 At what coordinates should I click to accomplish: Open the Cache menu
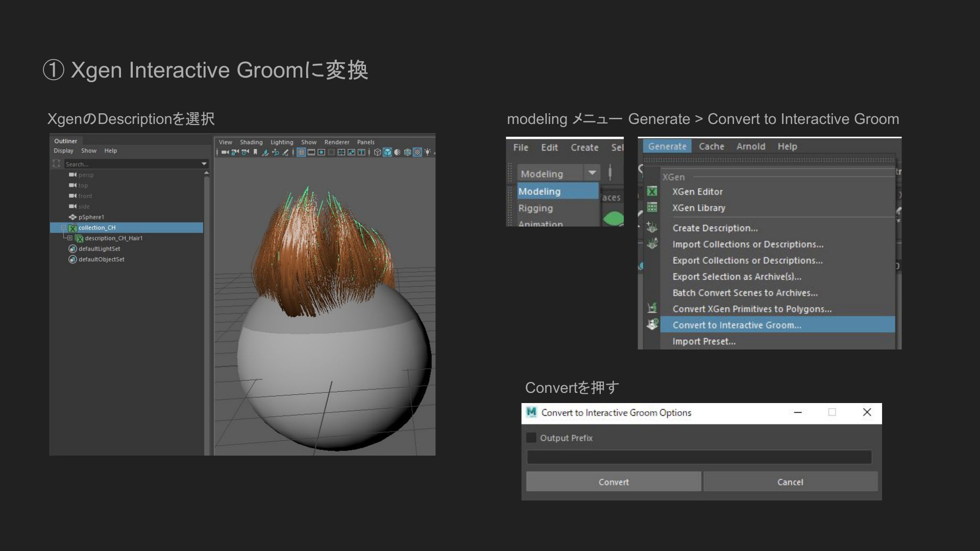point(712,146)
